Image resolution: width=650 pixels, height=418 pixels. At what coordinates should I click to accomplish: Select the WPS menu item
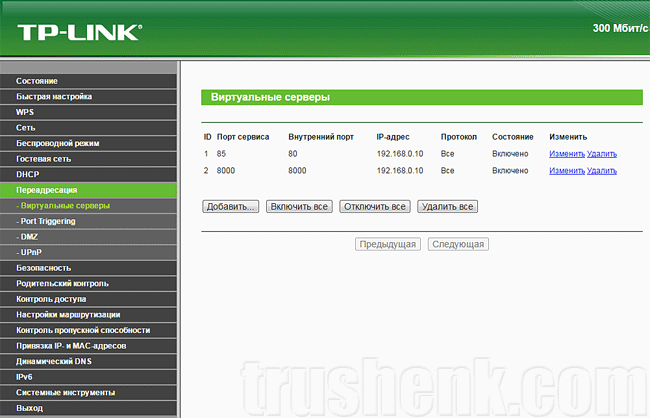pos(88,112)
